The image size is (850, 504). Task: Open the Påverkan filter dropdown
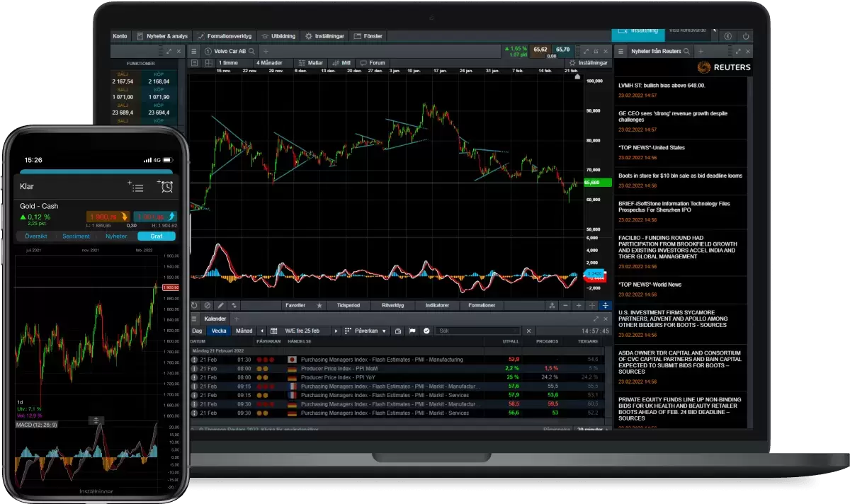click(x=366, y=331)
